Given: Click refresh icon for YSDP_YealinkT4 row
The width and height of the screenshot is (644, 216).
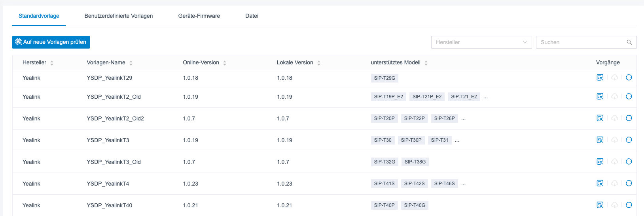Looking at the screenshot, I should click(x=629, y=183).
